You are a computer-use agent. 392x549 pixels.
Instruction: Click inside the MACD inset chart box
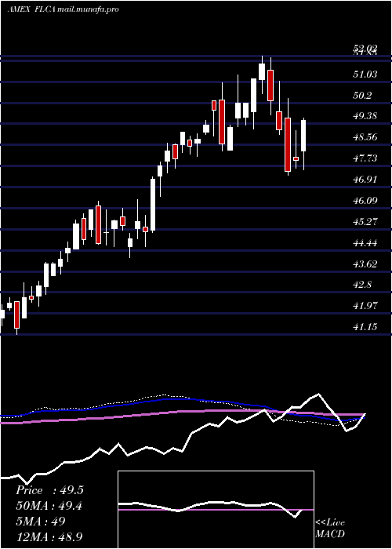pos(216,510)
